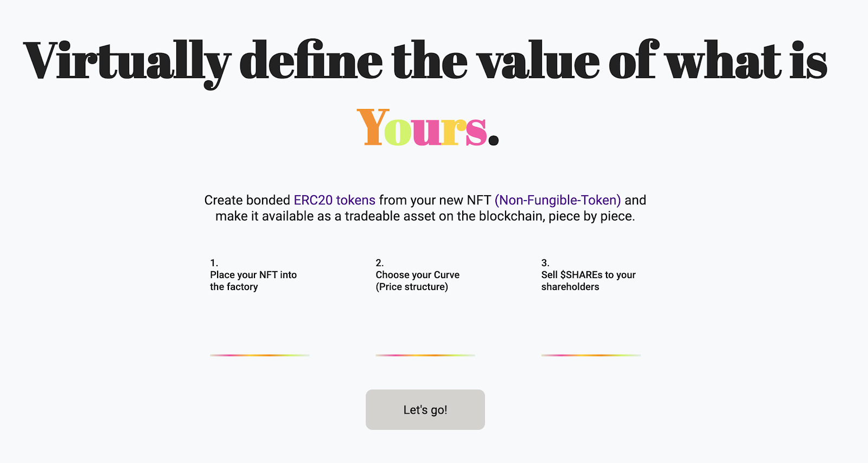Click the lime green letter o in Yours

398,132
